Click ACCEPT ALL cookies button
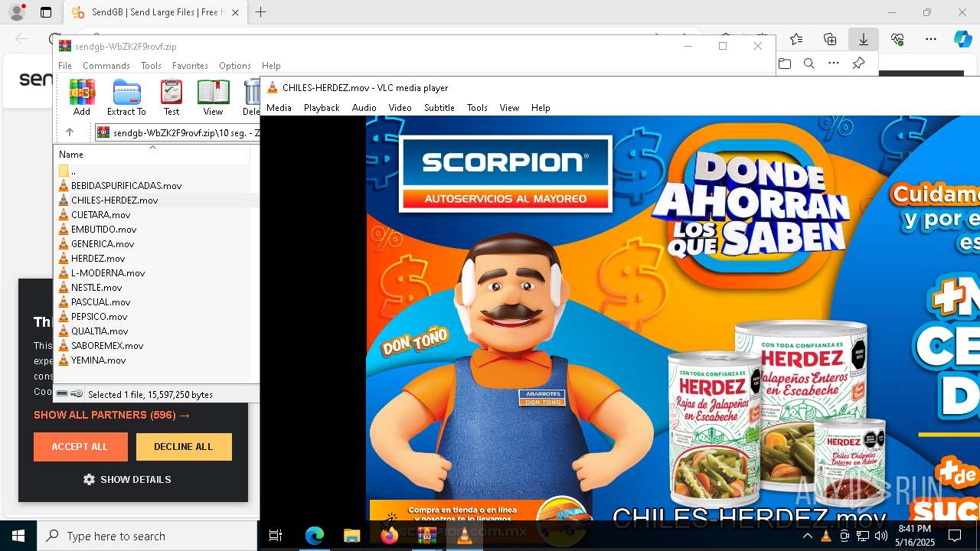980x551 pixels. 80,447
